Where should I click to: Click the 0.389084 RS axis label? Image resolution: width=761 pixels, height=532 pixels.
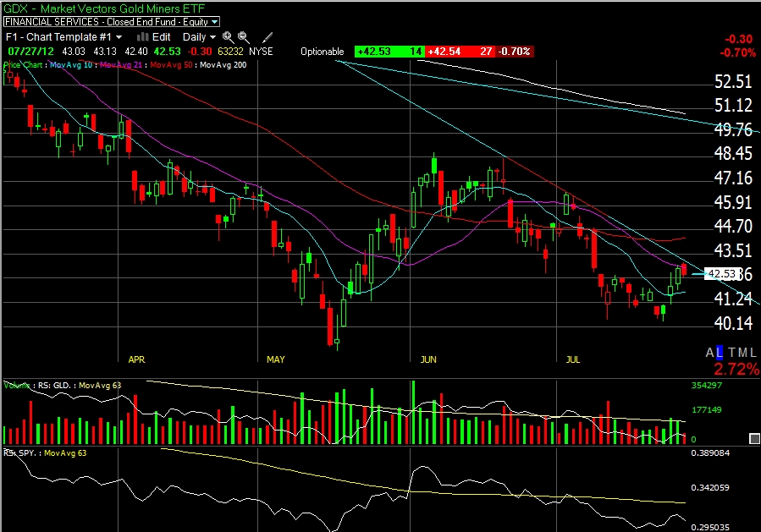click(710, 453)
